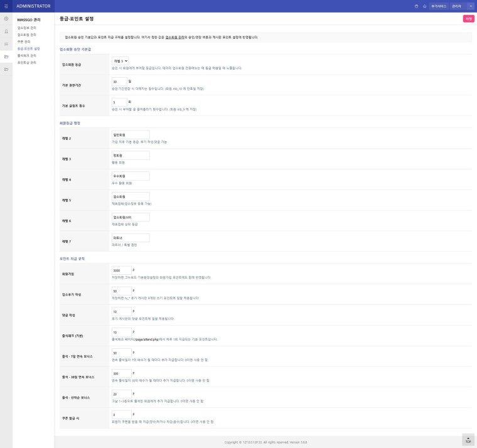Click the ADMINISTRATOR logo link
Viewport: 477px width, 448px height.
(33, 6)
